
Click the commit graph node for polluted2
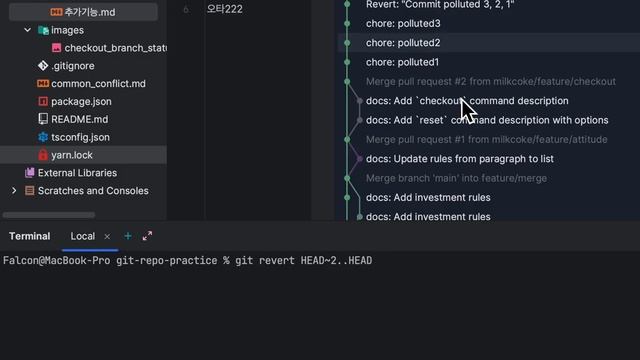coord(347,43)
